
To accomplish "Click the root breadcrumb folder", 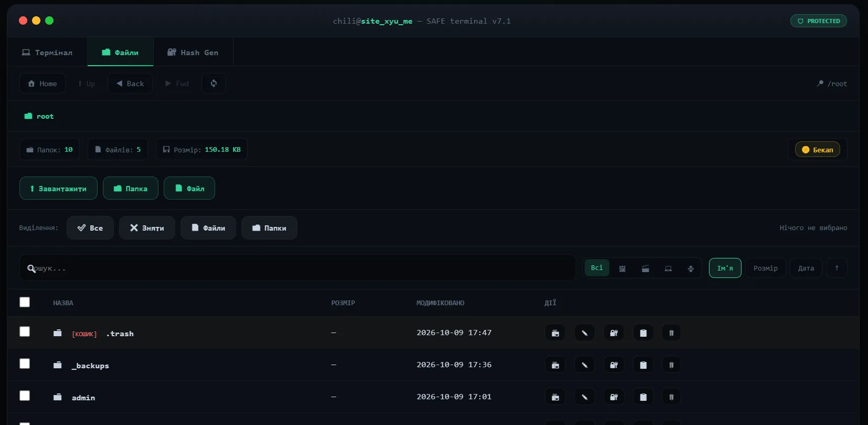I will pyautogui.click(x=39, y=116).
